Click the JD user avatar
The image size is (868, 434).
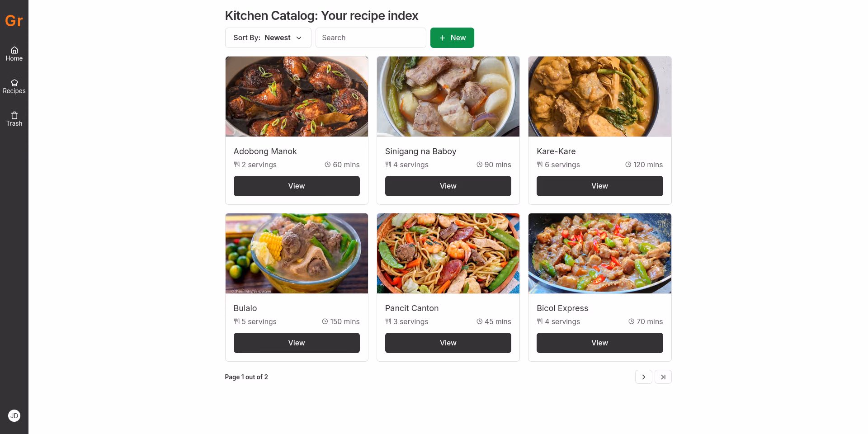[x=14, y=416]
